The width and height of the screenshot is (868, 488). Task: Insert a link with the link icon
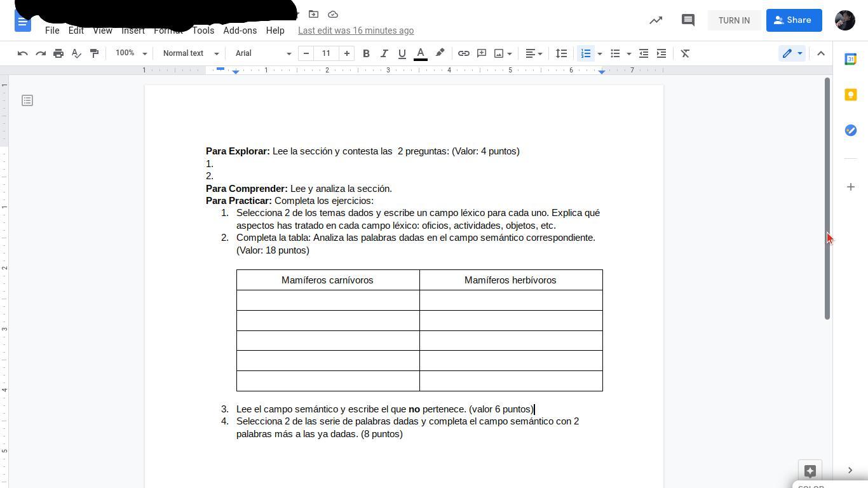click(464, 53)
